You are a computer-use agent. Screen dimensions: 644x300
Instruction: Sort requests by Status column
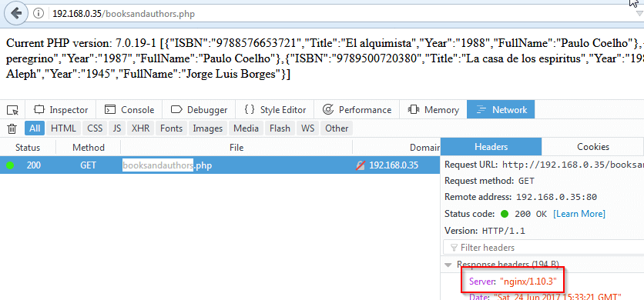[x=28, y=148]
